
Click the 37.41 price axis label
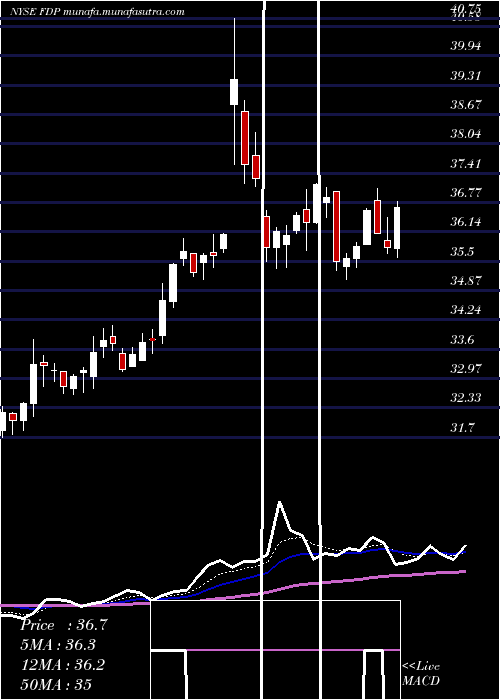pos(466,163)
